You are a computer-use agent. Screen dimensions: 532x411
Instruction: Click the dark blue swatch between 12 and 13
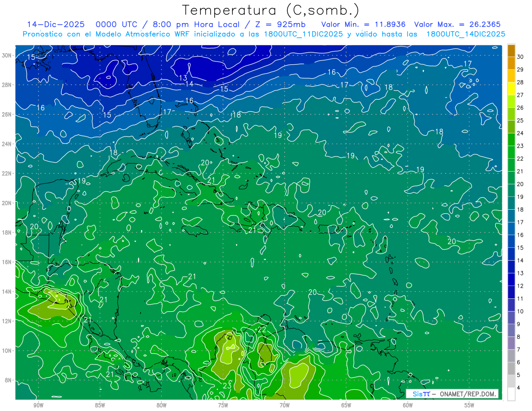[511, 280]
